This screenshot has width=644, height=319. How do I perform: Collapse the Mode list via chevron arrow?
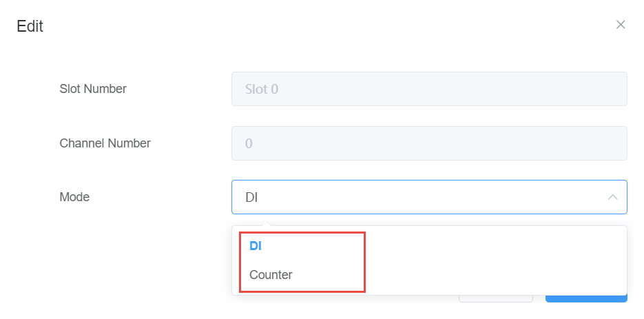[x=612, y=198]
